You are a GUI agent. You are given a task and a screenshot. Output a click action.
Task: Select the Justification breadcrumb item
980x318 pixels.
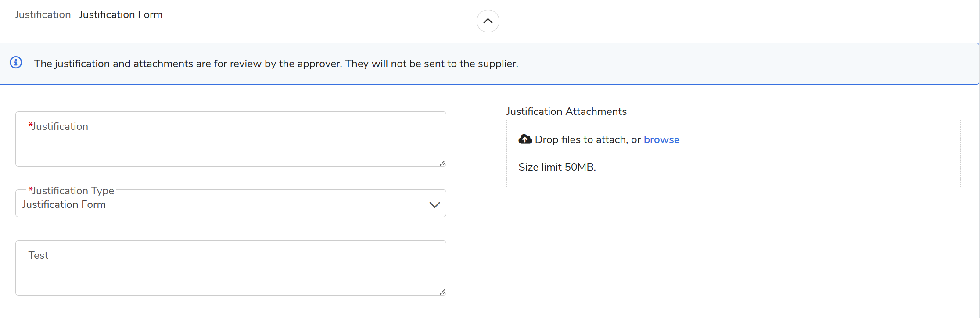click(43, 14)
